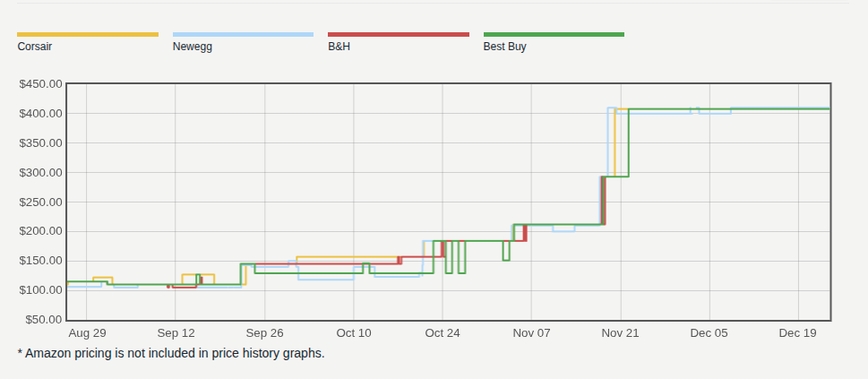Click the $150.00 y-axis label
This screenshot has width=868, height=379.
click(x=41, y=261)
